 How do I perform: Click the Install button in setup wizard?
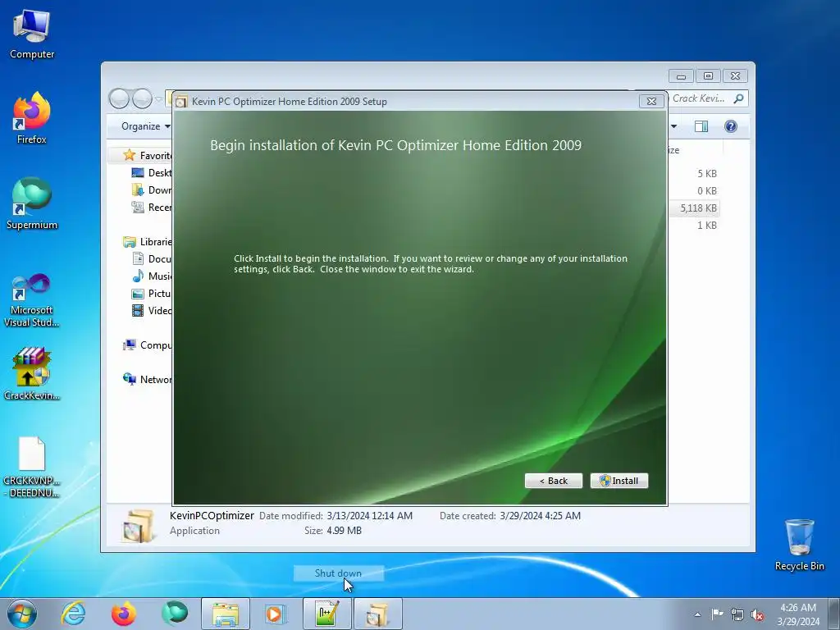pyautogui.click(x=619, y=481)
